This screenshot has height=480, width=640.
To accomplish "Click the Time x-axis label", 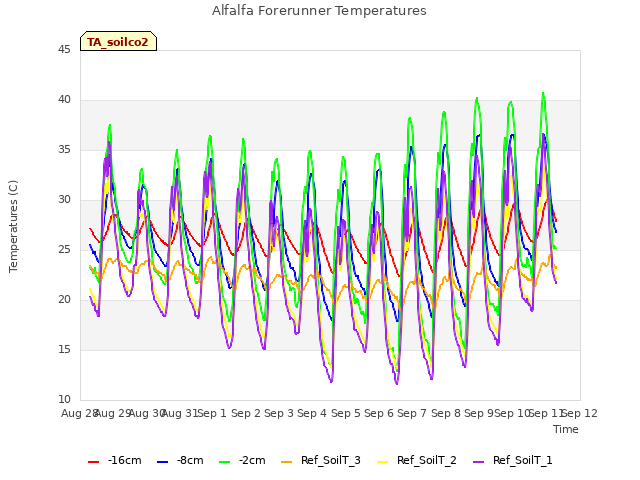I will (x=566, y=429).
